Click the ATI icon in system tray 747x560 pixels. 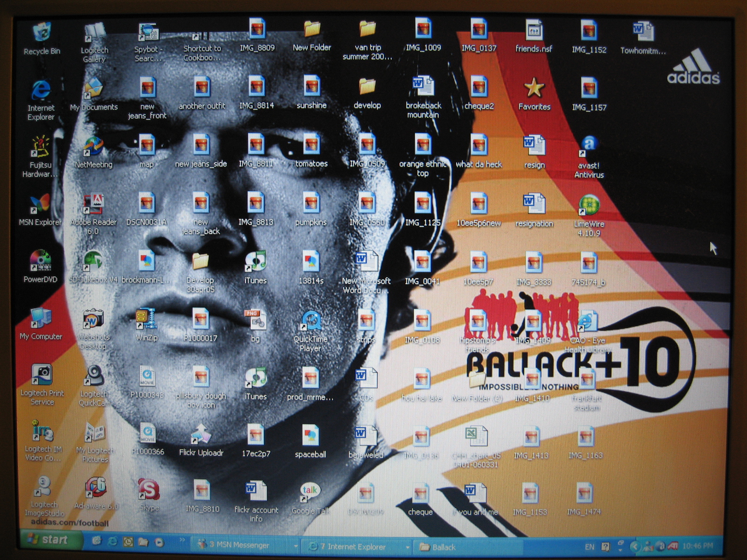[672, 546]
